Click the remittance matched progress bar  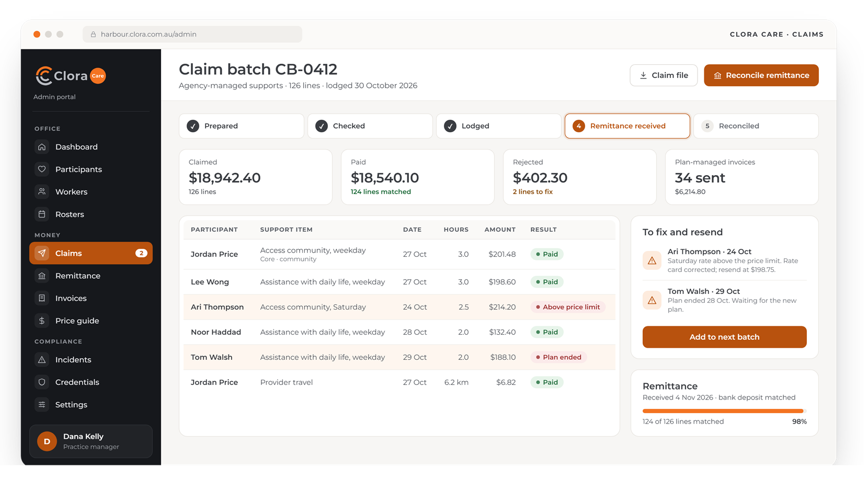[x=724, y=411]
